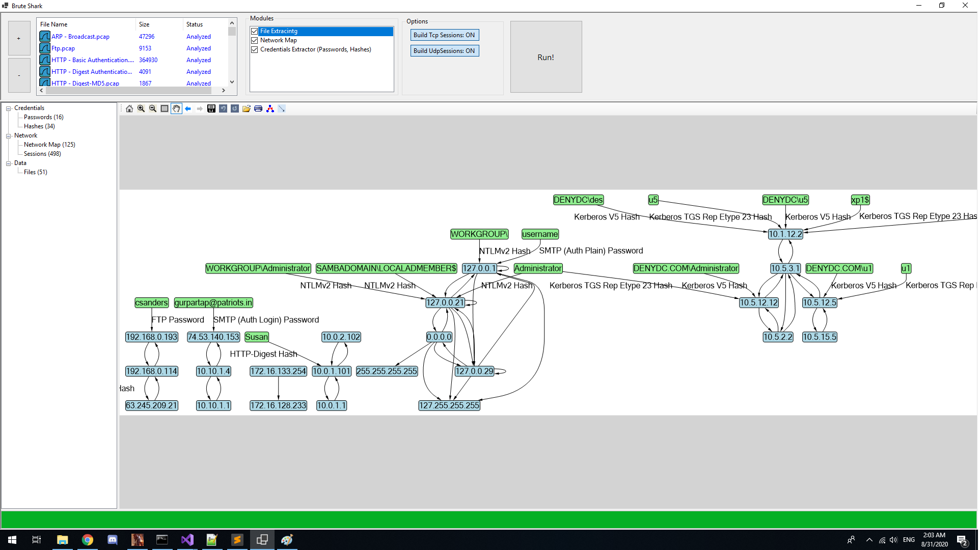Click the Susan user node
The image size is (980, 550).
coord(257,337)
